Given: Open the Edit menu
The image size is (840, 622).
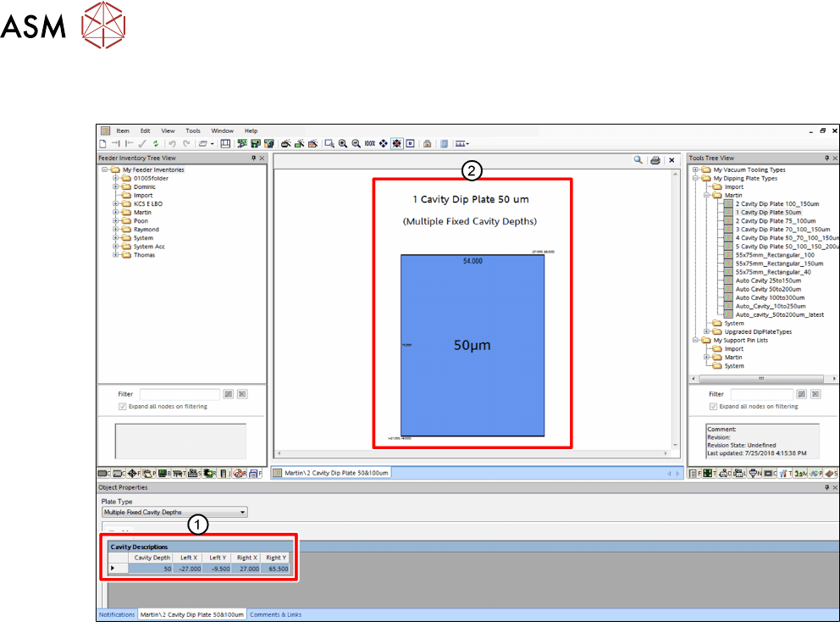Looking at the screenshot, I should coord(145,131).
